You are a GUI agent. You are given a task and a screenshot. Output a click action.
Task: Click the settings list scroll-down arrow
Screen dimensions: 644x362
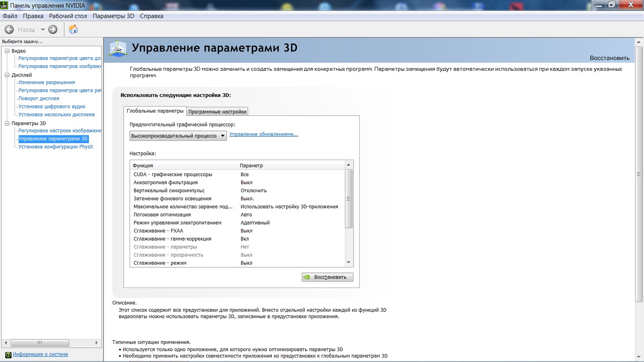[349, 263]
